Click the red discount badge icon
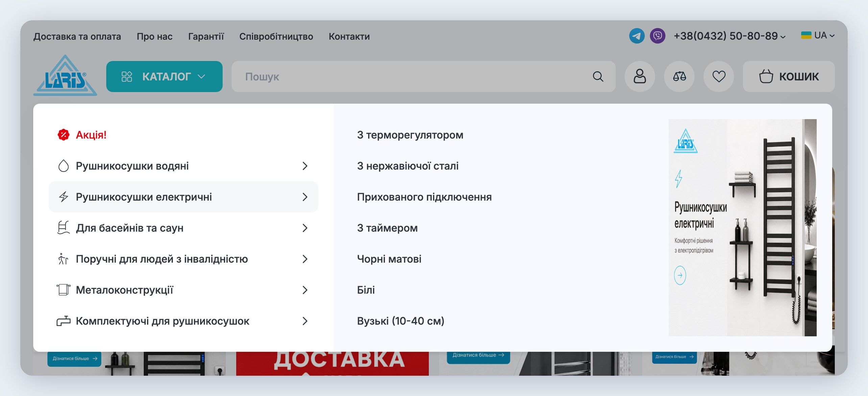The width and height of the screenshot is (868, 396). point(64,135)
